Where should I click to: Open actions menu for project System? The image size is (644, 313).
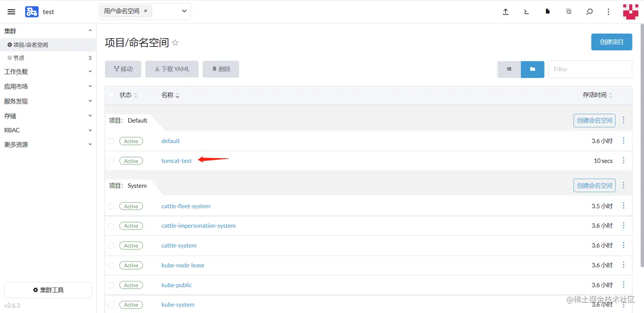624,185
